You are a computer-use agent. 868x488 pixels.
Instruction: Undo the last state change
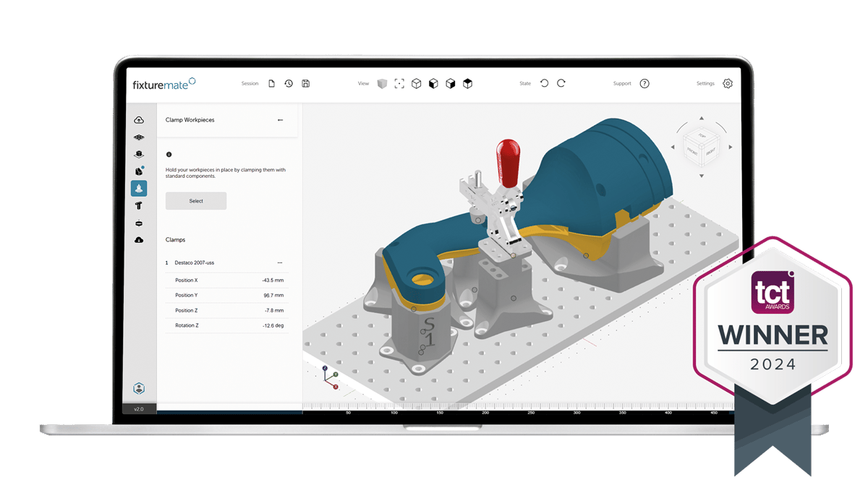pyautogui.click(x=544, y=84)
